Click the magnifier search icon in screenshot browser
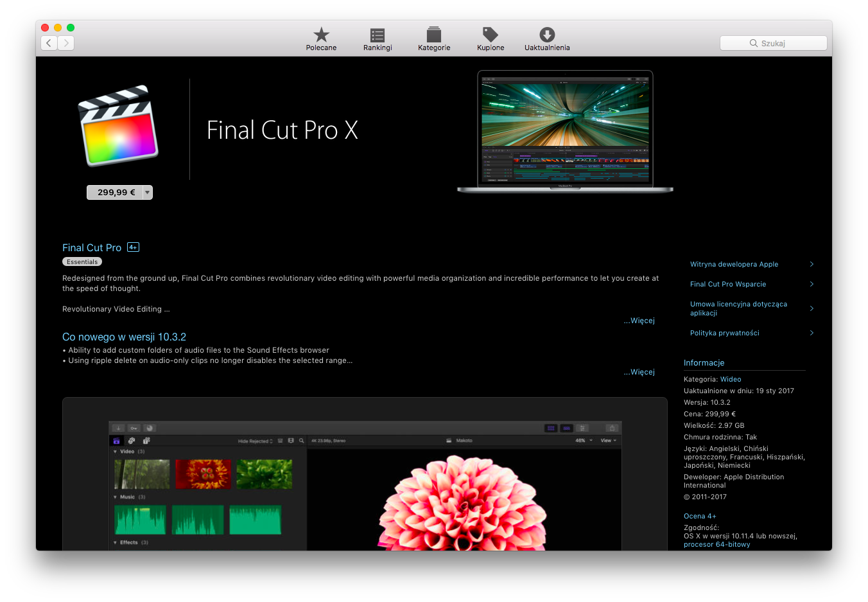Screen dimensions: 868x602 point(301,441)
